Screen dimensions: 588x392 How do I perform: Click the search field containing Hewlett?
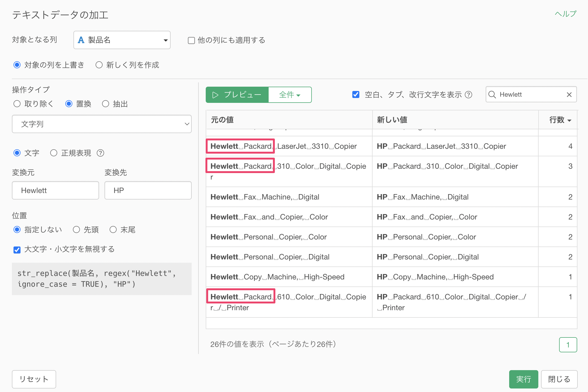point(531,94)
